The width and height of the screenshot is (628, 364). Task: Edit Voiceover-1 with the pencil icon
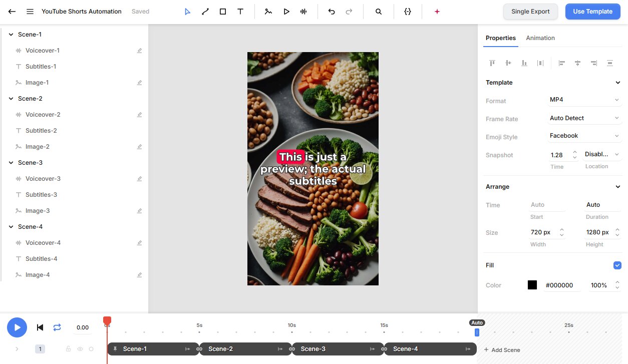pos(140,51)
